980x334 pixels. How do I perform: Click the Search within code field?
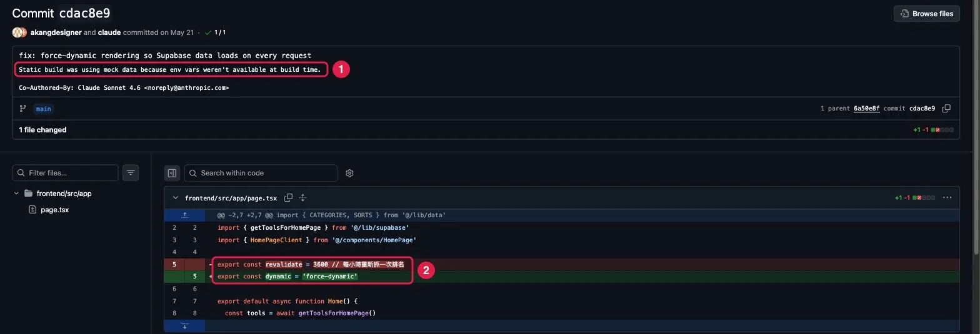[x=260, y=173]
